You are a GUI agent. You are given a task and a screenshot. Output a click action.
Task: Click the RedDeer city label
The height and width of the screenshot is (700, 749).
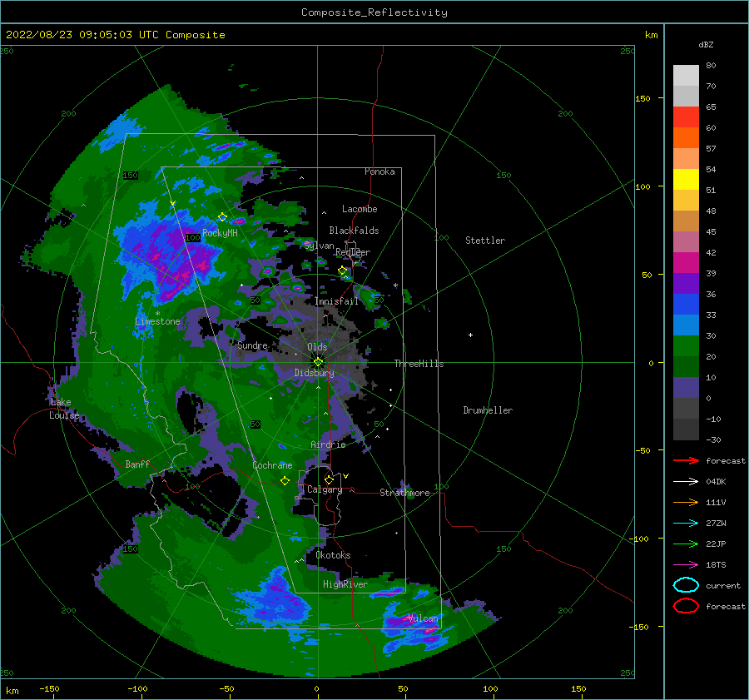point(353,252)
